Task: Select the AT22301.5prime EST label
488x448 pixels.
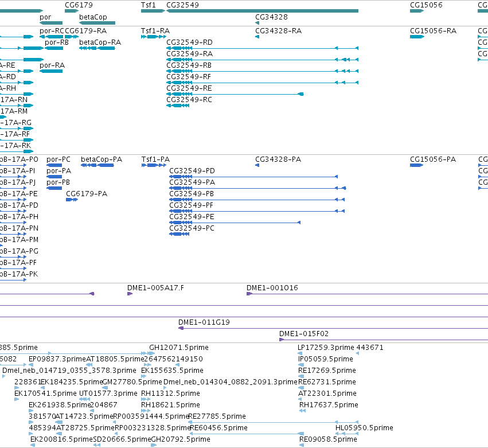Action: coord(327,394)
